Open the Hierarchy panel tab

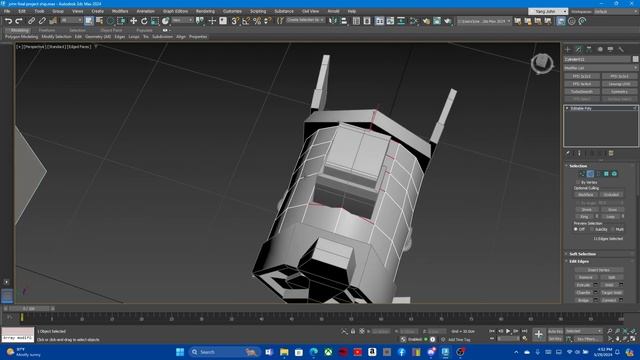pos(589,49)
